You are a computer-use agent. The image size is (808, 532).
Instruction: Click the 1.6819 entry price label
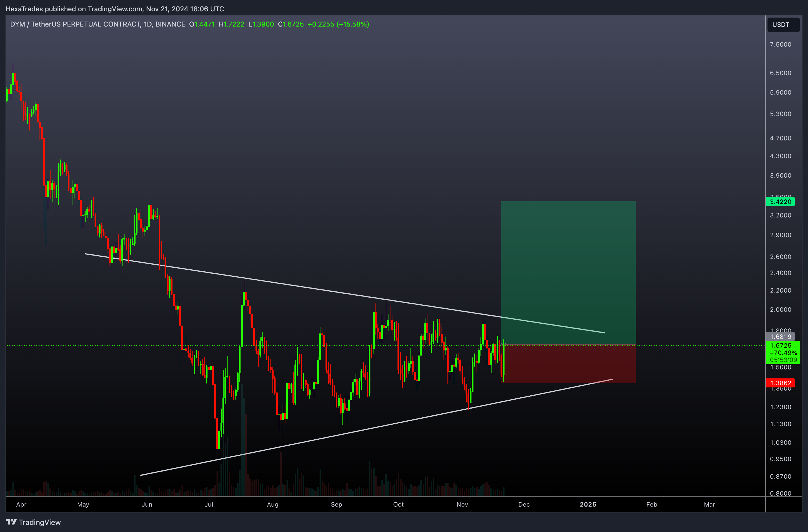(780, 336)
